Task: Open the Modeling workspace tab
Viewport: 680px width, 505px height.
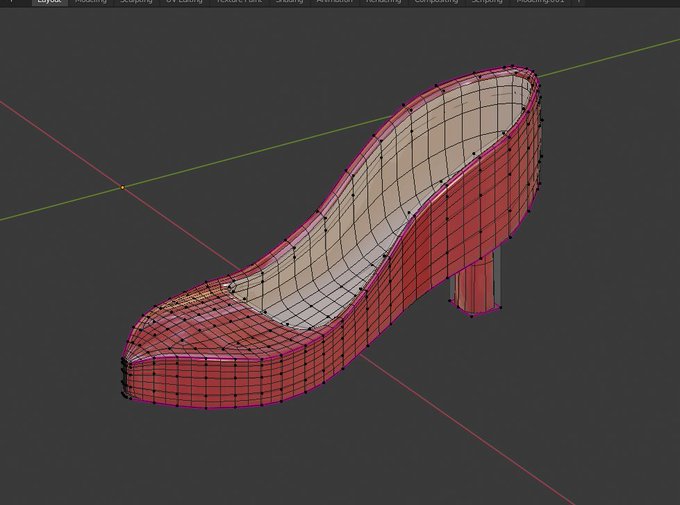Action: coord(91,2)
